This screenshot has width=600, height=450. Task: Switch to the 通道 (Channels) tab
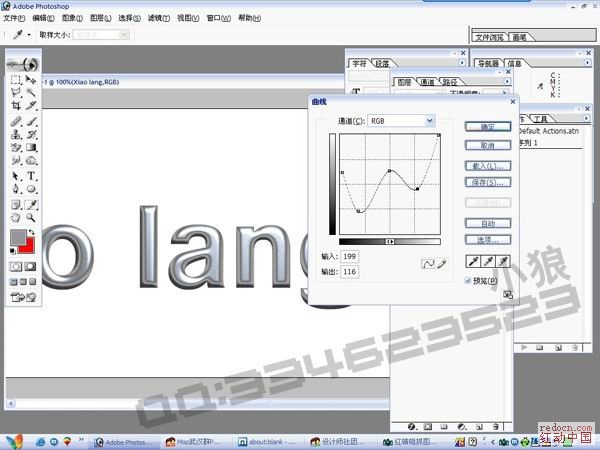pos(427,82)
